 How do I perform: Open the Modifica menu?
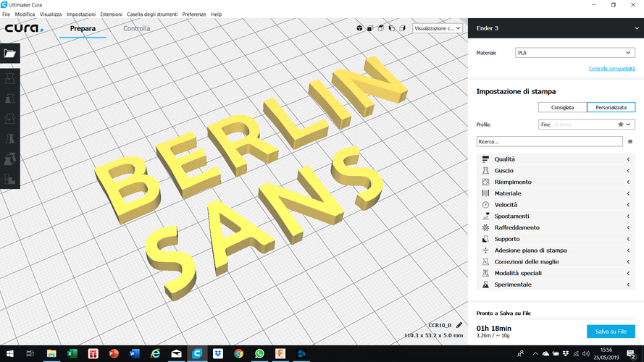(x=25, y=14)
